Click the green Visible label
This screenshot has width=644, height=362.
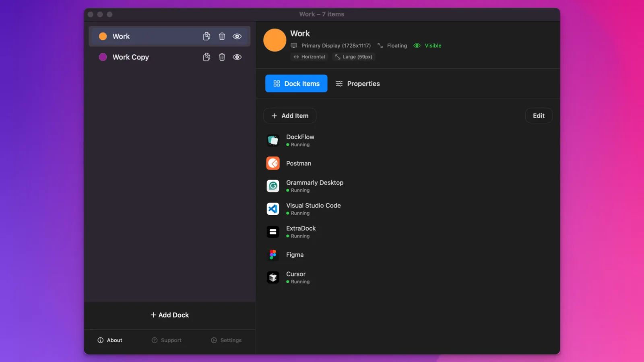(x=433, y=46)
